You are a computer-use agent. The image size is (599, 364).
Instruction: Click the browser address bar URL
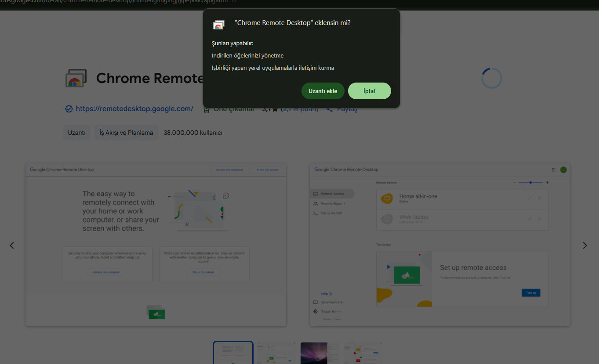pyautogui.click(x=119, y=2)
